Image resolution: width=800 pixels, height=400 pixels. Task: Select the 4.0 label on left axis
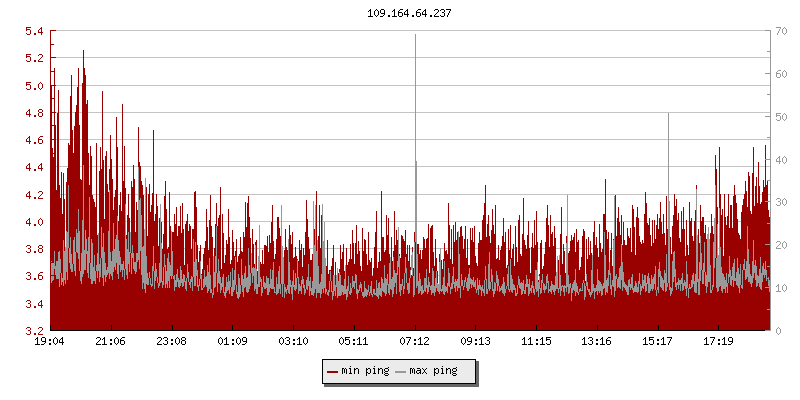34,222
